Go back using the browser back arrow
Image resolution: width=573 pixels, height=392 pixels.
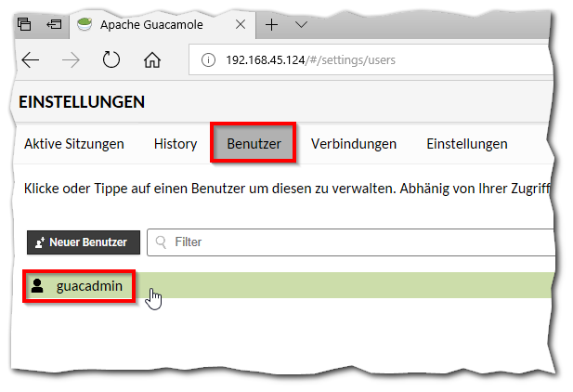pos(31,60)
